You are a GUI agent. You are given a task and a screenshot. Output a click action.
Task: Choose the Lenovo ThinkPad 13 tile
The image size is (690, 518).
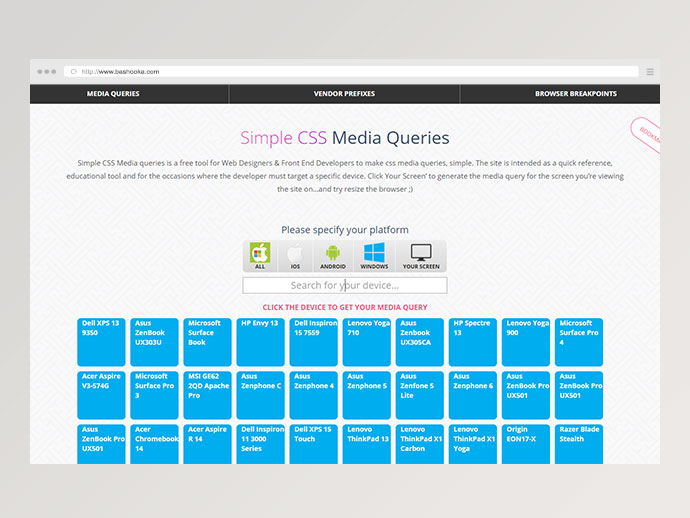click(367, 444)
